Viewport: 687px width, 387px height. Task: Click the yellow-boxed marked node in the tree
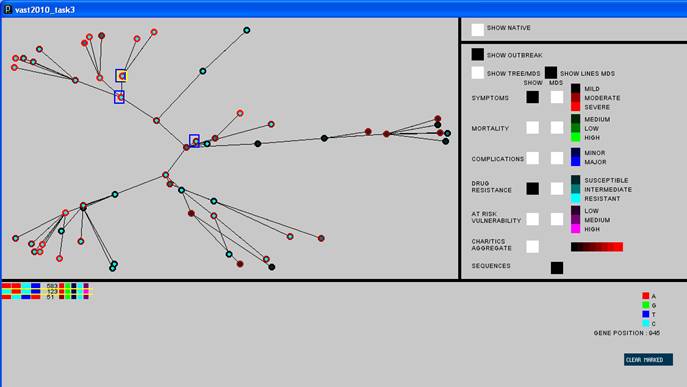tap(122, 76)
